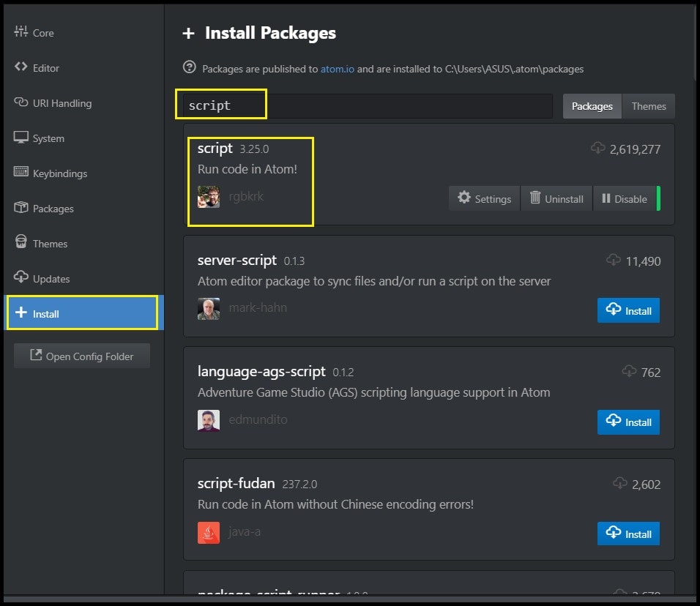The image size is (700, 606).
Task: Click the Core settings sliders icon
Action: pos(21,32)
